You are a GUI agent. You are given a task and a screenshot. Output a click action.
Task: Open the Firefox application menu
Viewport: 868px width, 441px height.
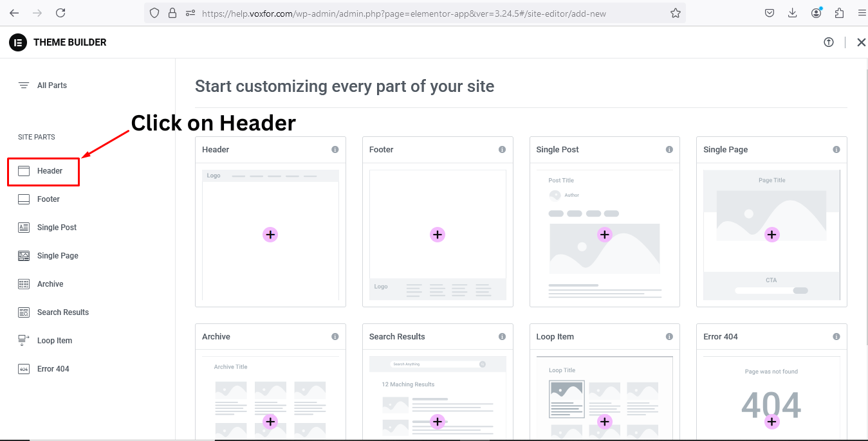pyautogui.click(x=862, y=12)
